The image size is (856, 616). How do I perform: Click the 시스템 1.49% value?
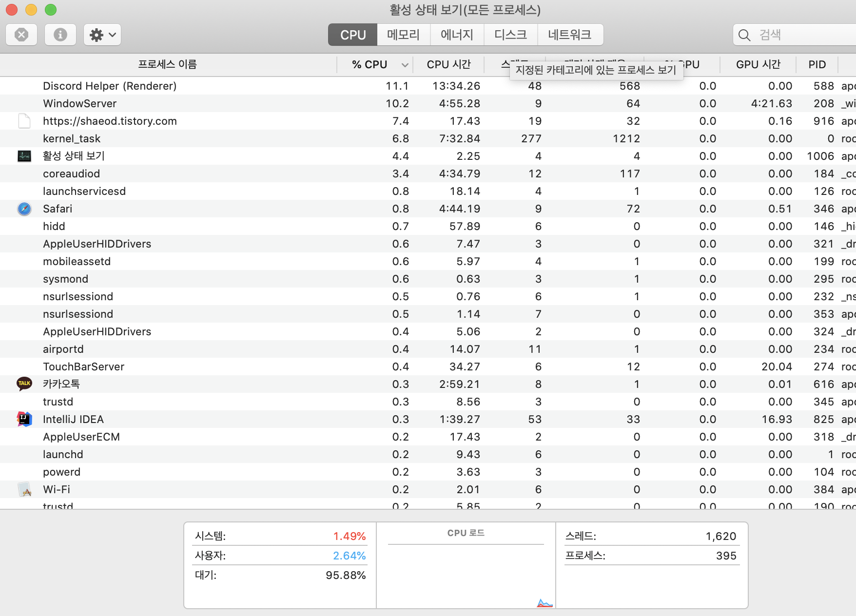(350, 536)
